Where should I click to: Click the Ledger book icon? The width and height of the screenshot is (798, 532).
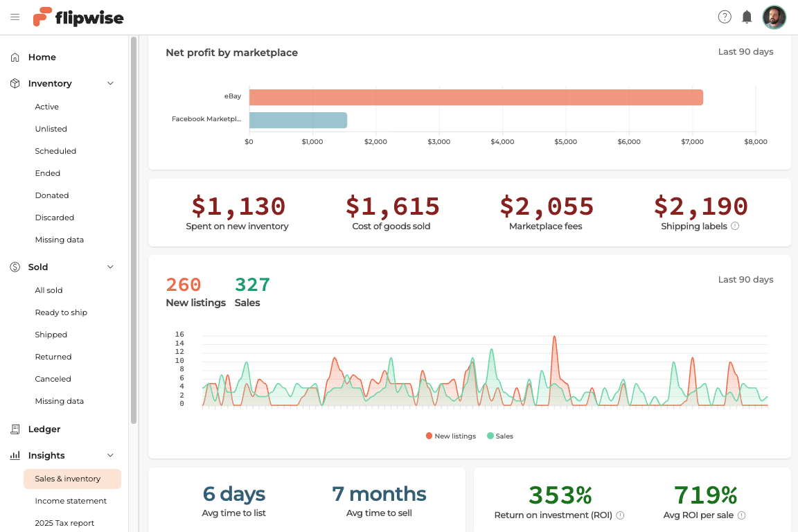click(15, 429)
